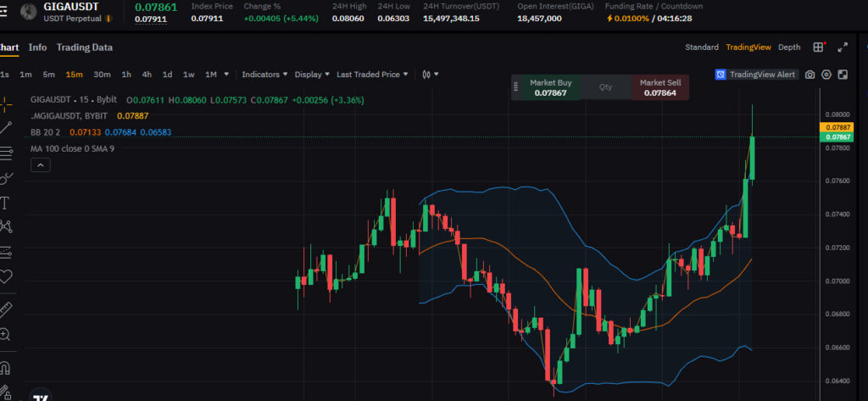Select the ruler measure tool

(x=6, y=309)
